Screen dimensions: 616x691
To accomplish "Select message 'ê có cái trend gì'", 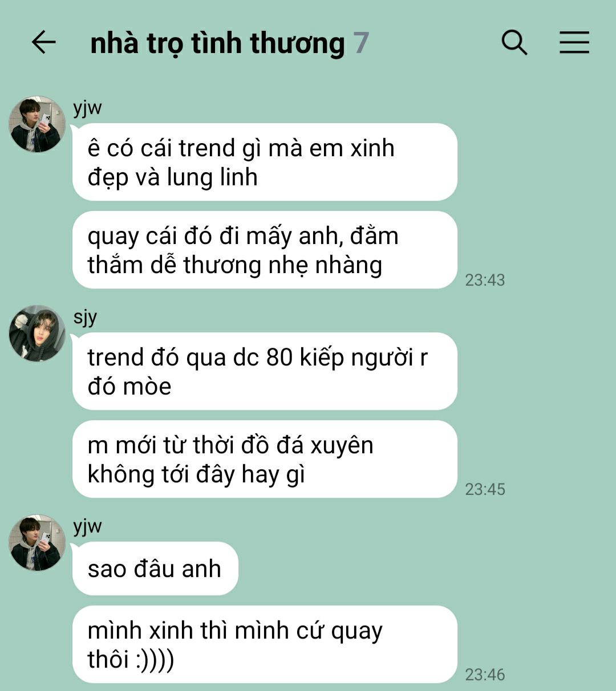I will coord(265,162).
